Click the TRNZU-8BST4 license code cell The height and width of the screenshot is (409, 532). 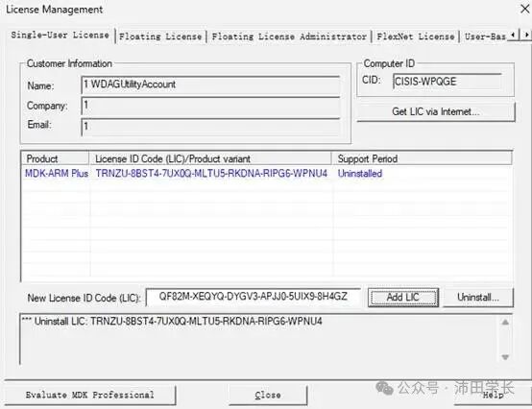click(x=211, y=174)
